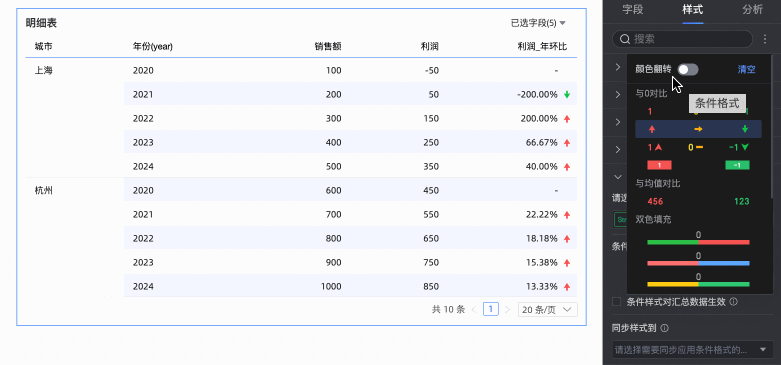This screenshot has height=365, width=781.
Task: Click the 清空 link
Action: [x=746, y=70]
